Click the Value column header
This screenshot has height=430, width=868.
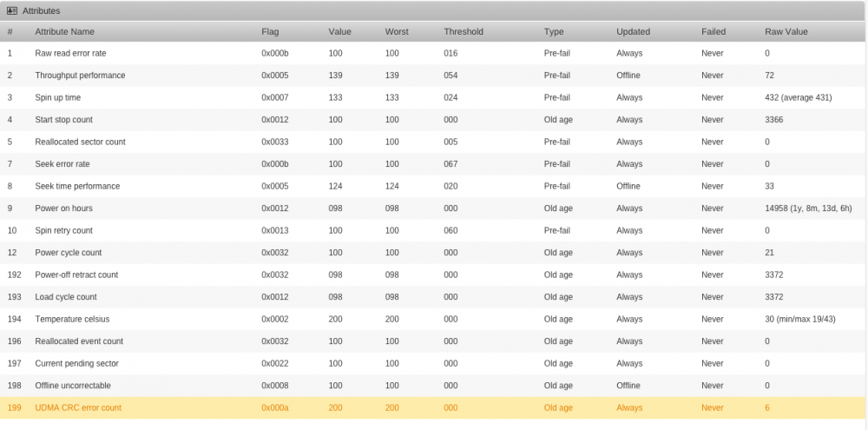(x=340, y=31)
